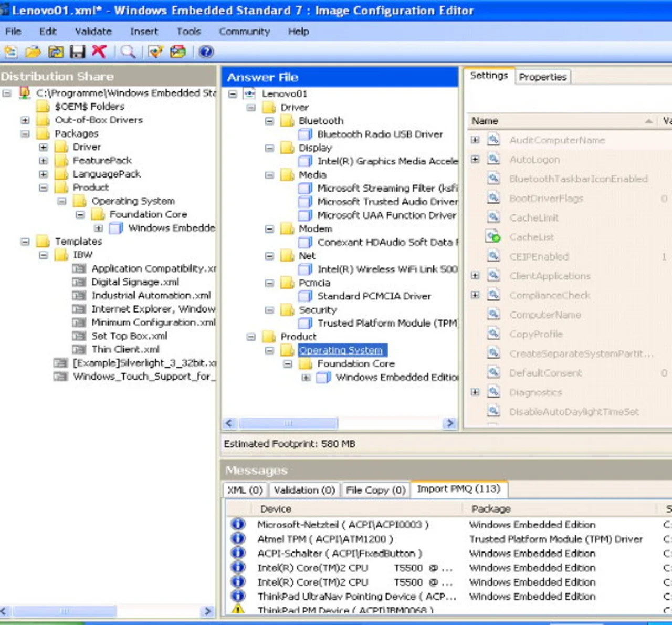Screen dimensions: 672x625
Task: Expand the ClientApplications setting
Action: 475,276
